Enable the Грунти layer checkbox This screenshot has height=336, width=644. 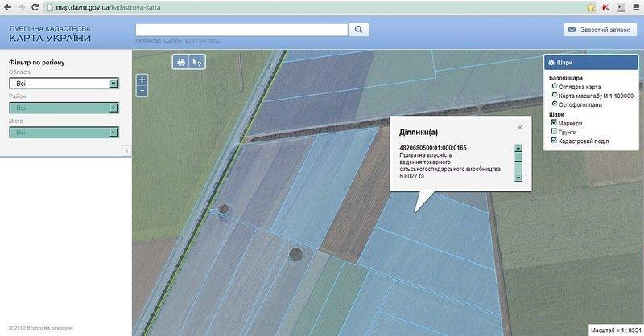[554, 132]
